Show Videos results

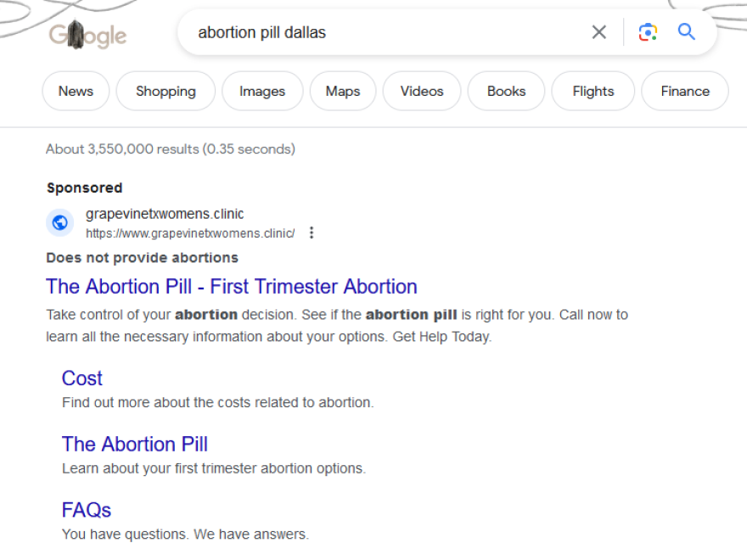click(422, 91)
